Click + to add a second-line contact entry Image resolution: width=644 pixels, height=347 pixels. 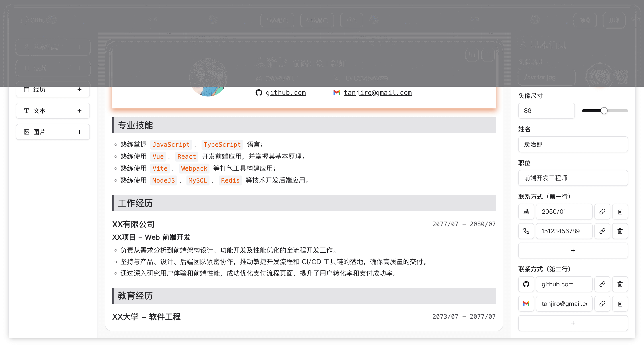click(573, 323)
